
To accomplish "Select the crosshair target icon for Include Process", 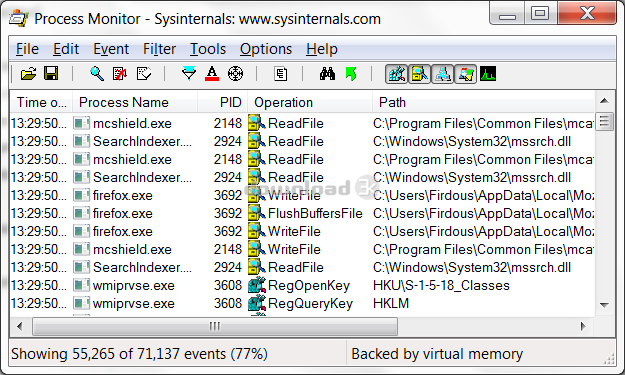I will 235,74.
